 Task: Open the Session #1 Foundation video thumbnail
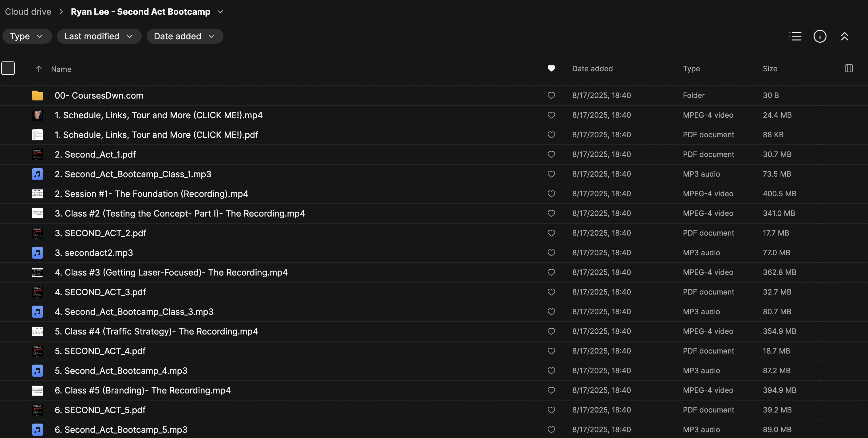pos(37,194)
